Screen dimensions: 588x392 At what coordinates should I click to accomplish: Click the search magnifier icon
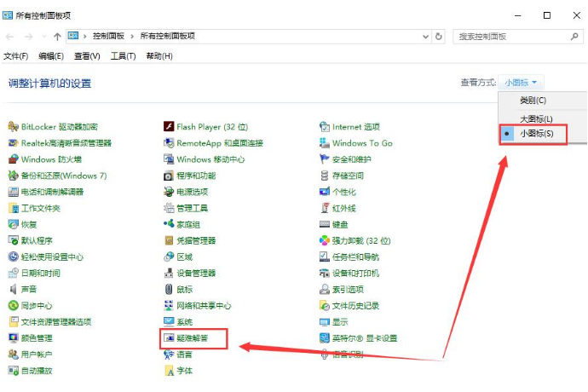574,37
